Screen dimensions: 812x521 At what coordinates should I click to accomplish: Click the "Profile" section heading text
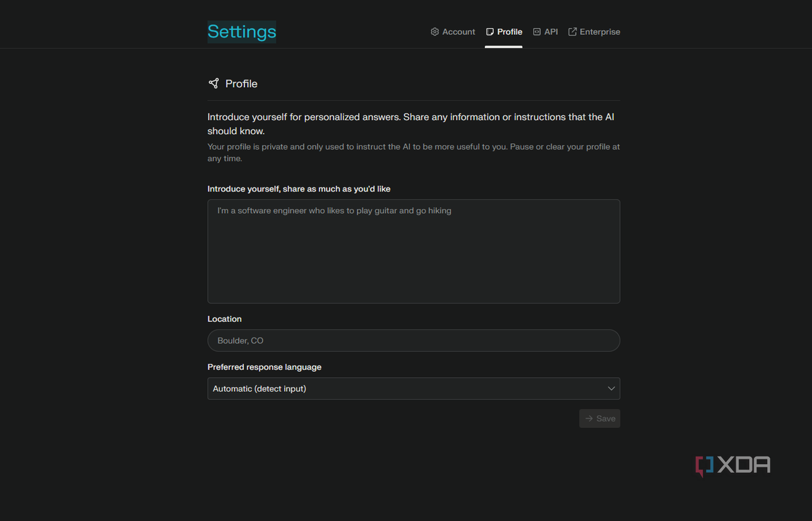click(241, 84)
